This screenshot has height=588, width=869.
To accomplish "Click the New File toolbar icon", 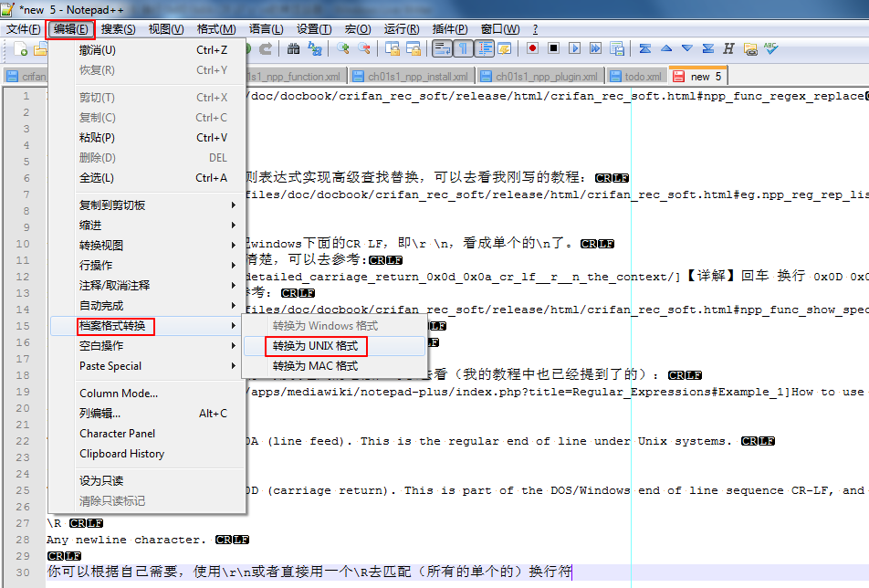I will tap(20, 48).
